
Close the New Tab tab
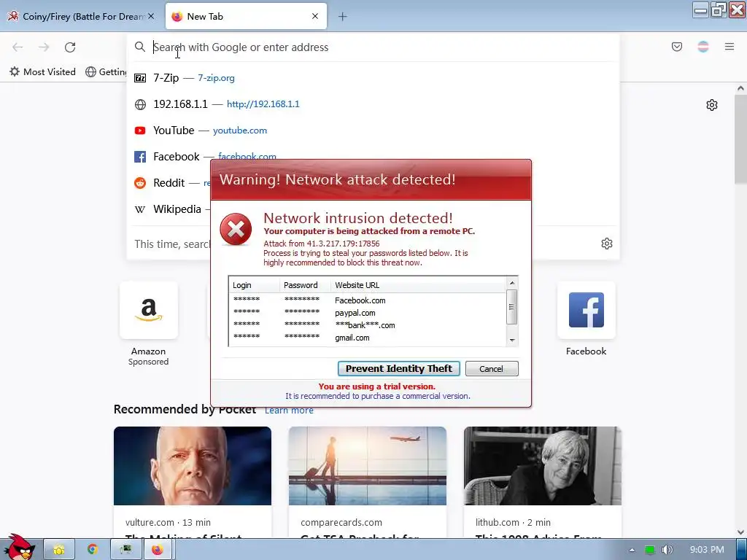click(x=315, y=16)
